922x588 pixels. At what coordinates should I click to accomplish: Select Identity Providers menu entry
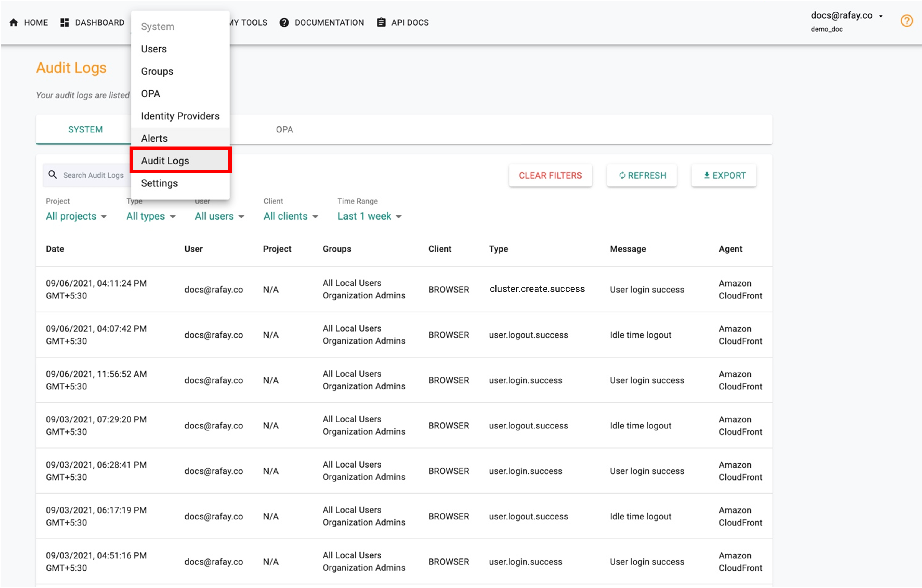[x=180, y=116]
